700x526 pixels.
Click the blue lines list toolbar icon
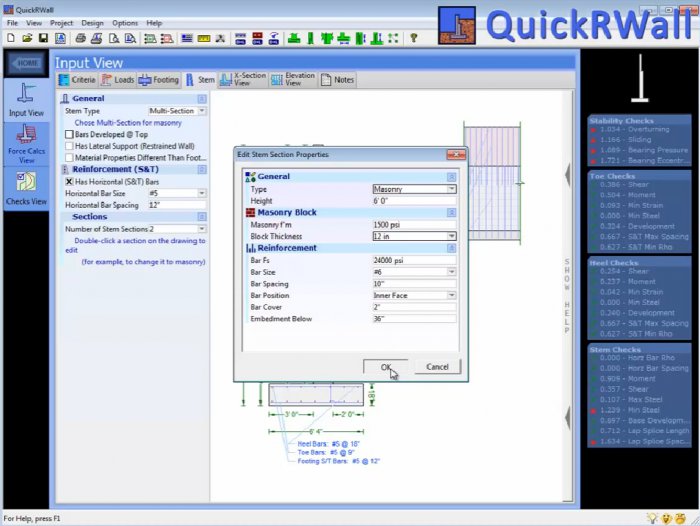[187, 38]
